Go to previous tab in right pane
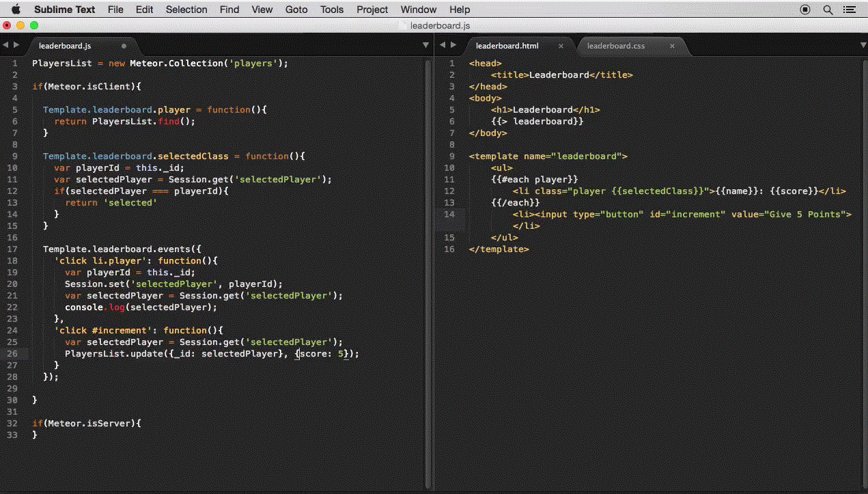 [442, 45]
